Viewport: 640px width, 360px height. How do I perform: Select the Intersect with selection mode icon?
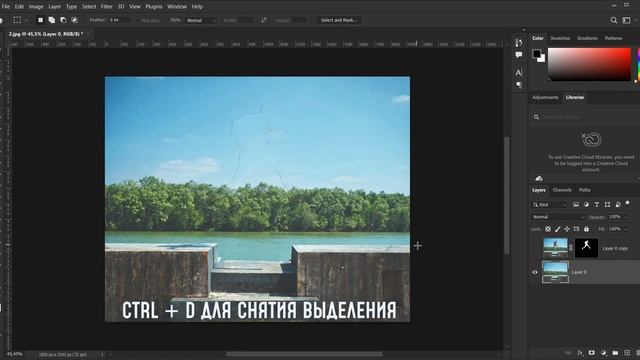75,20
